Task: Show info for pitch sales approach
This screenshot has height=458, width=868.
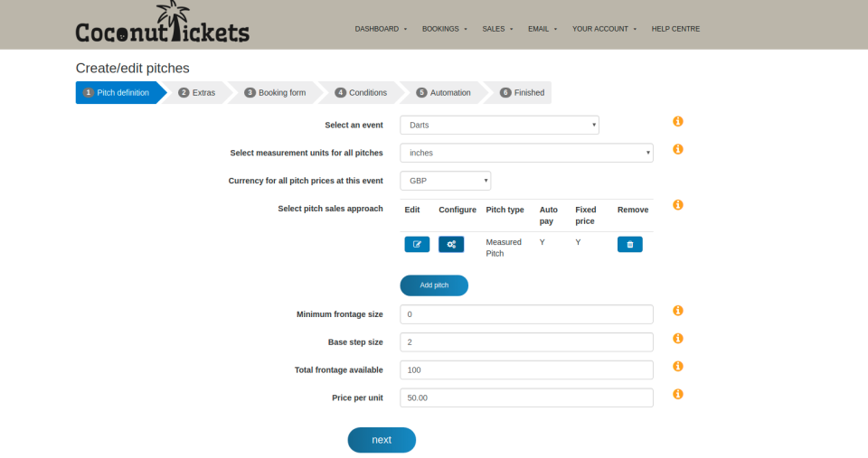Action: click(x=677, y=205)
